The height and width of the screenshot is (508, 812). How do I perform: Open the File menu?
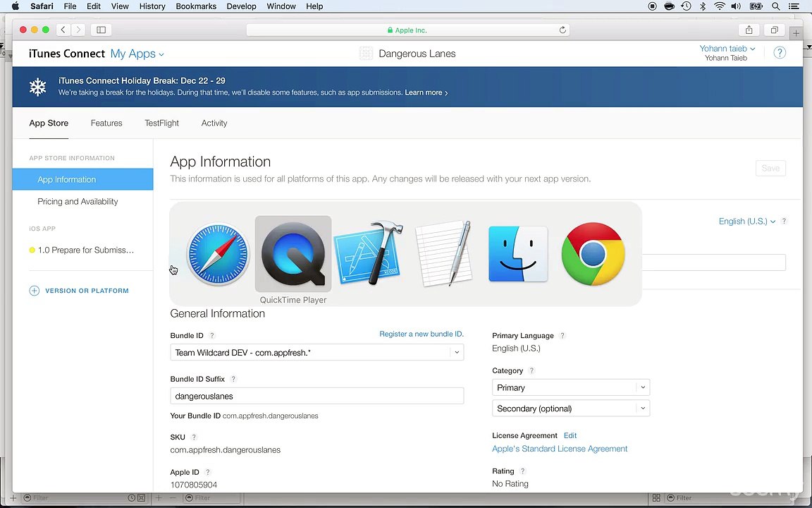click(70, 6)
